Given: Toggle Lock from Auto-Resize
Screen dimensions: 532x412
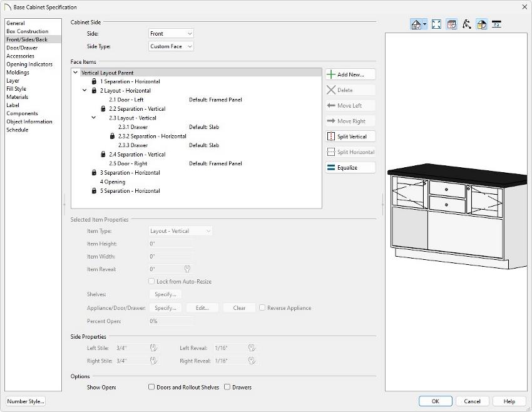Looking at the screenshot, I should [151, 281].
